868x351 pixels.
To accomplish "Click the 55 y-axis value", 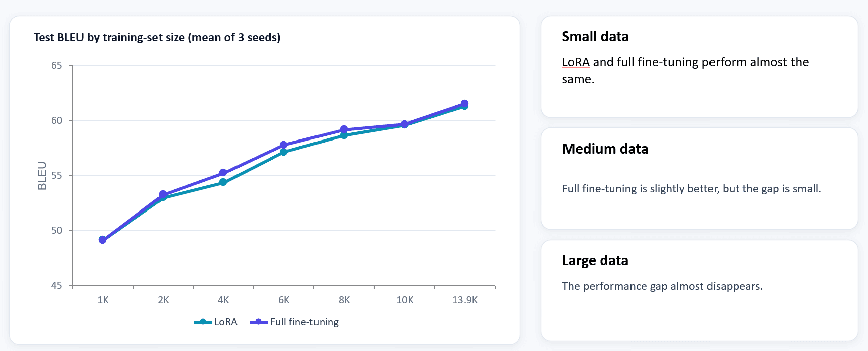I will coord(57,176).
